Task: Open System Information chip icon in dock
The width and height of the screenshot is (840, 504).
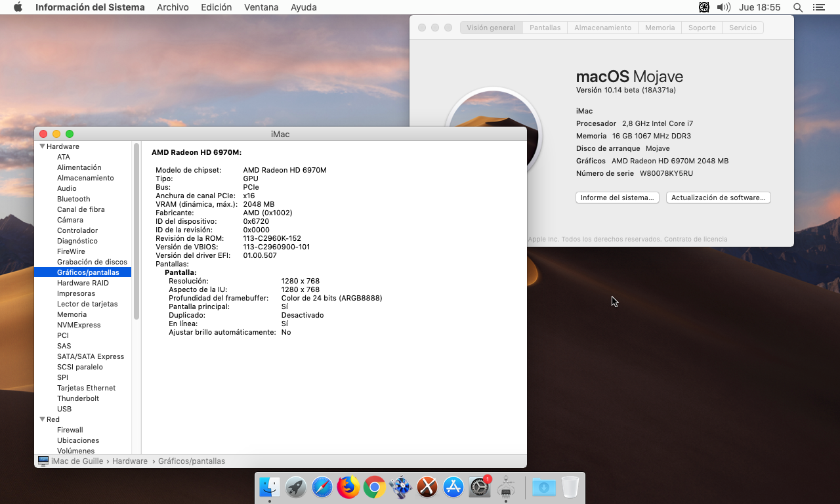Action: (x=506, y=487)
